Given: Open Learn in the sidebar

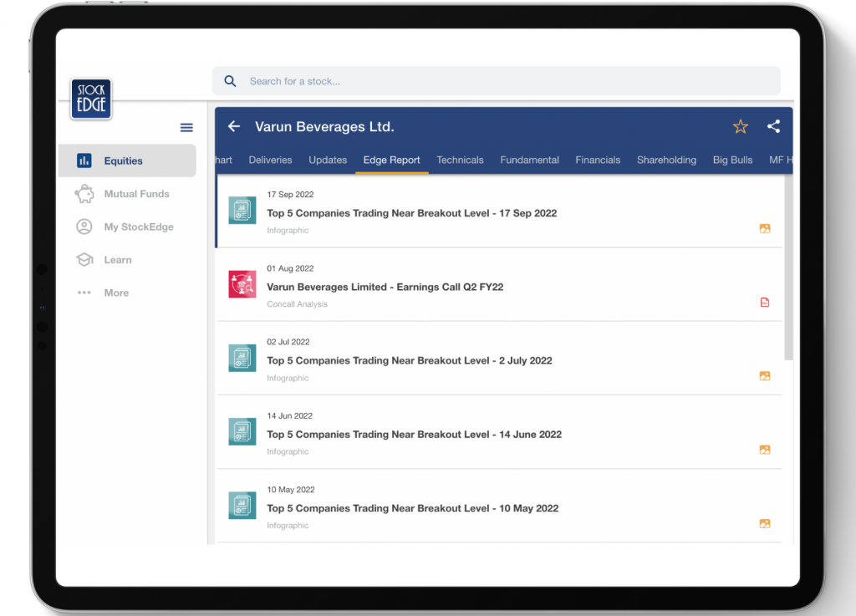Looking at the screenshot, I should point(127,260).
